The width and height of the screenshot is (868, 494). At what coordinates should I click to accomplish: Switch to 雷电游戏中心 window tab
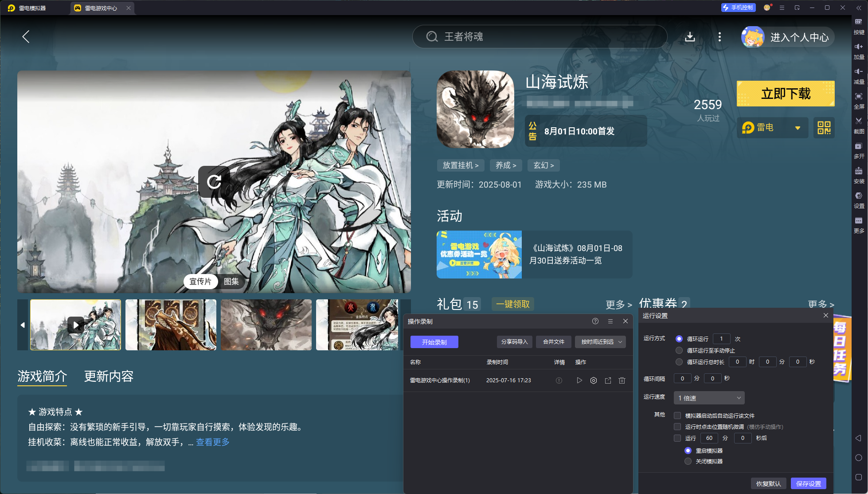(102, 8)
